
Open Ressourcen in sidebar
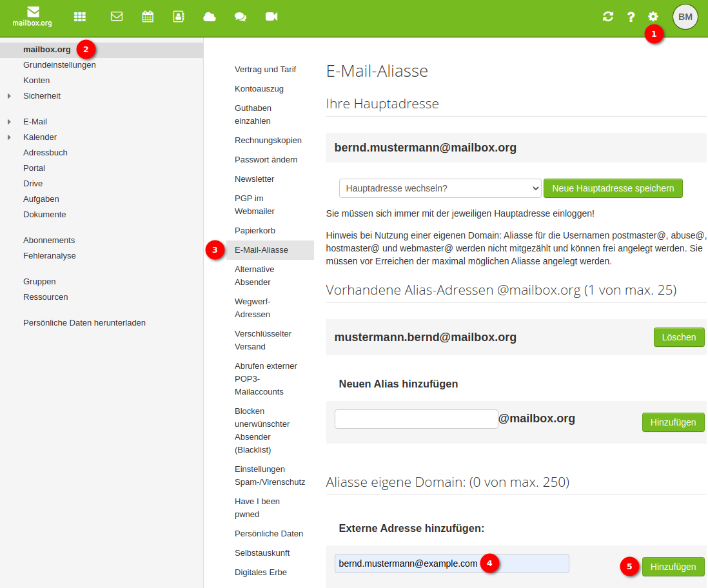tap(45, 297)
